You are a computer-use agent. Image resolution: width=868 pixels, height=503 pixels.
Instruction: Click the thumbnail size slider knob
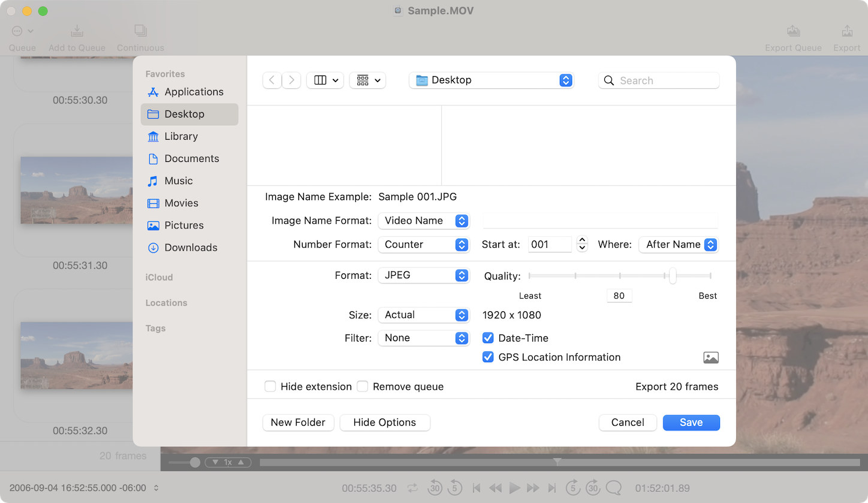coord(195,462)
